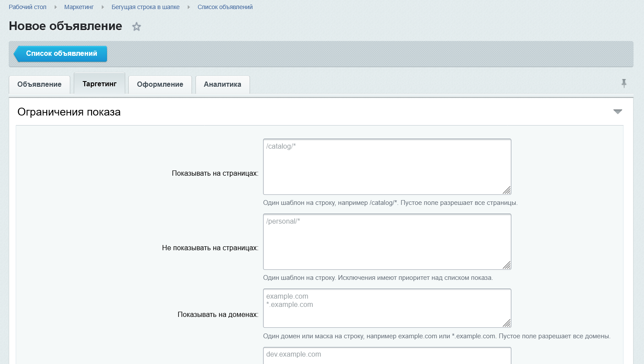Open the Объявление tab
The width and height of the screenshot is (644, 364).
pyautogui.click(x=39, y=85)
